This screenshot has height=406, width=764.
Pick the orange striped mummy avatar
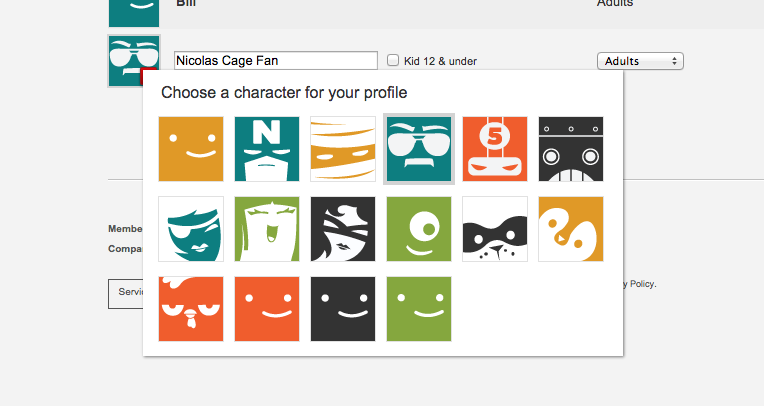[343, 149]
